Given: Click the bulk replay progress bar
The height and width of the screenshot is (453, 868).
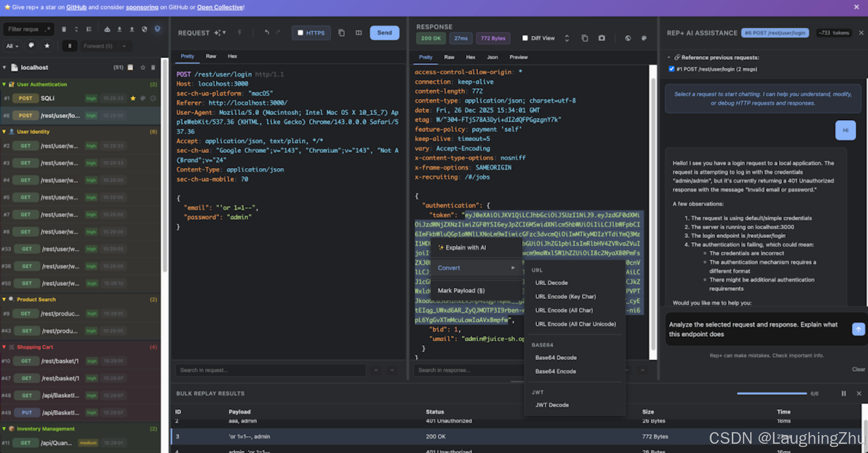Looking at the screenshot, I should (772, 393).
